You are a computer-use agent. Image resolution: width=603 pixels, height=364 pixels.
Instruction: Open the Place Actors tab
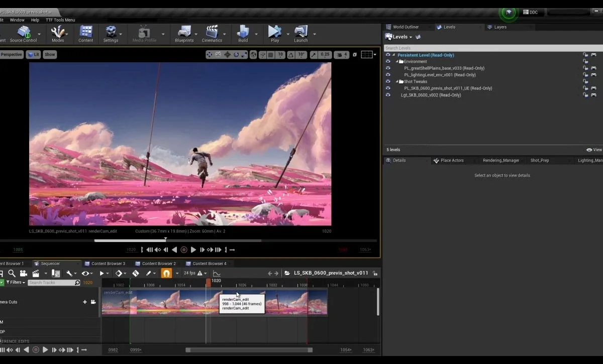pyautogui.click(x=452, y=160)
